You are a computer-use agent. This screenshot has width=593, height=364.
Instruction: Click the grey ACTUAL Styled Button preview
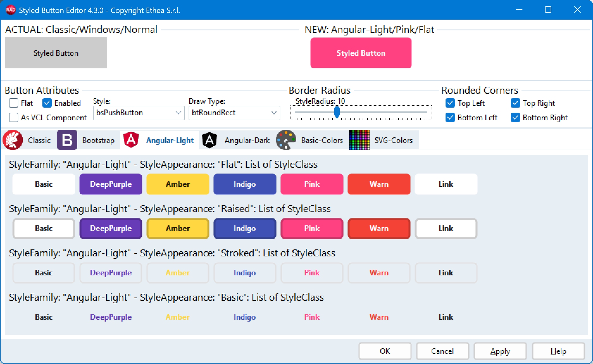tap(56, 53)
